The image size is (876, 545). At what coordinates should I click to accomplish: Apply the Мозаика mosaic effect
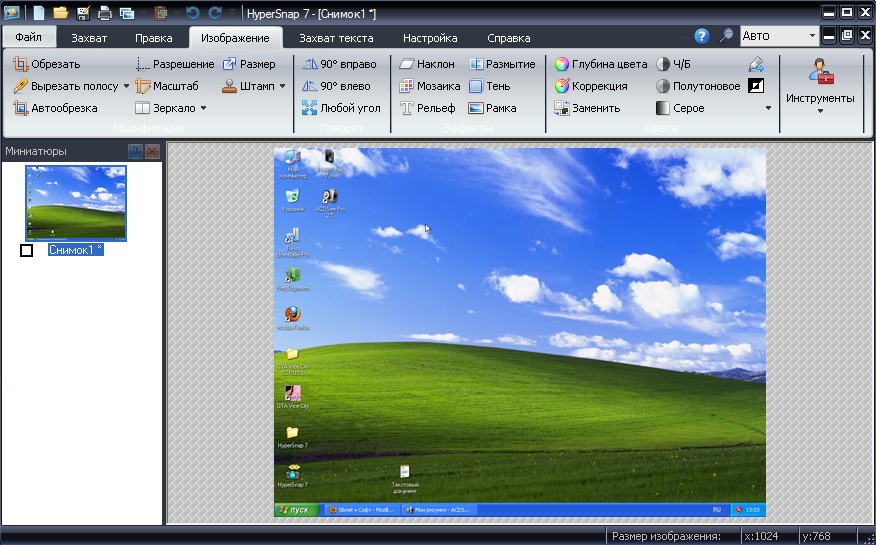tap(430, 86)
